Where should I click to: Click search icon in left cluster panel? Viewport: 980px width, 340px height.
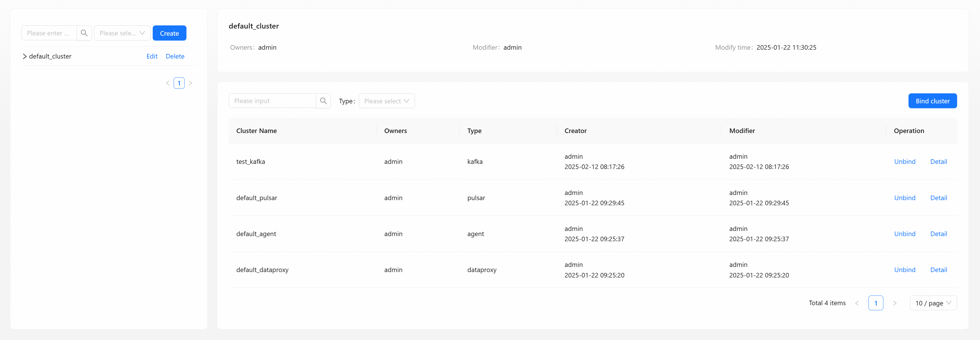coord(84,33)
